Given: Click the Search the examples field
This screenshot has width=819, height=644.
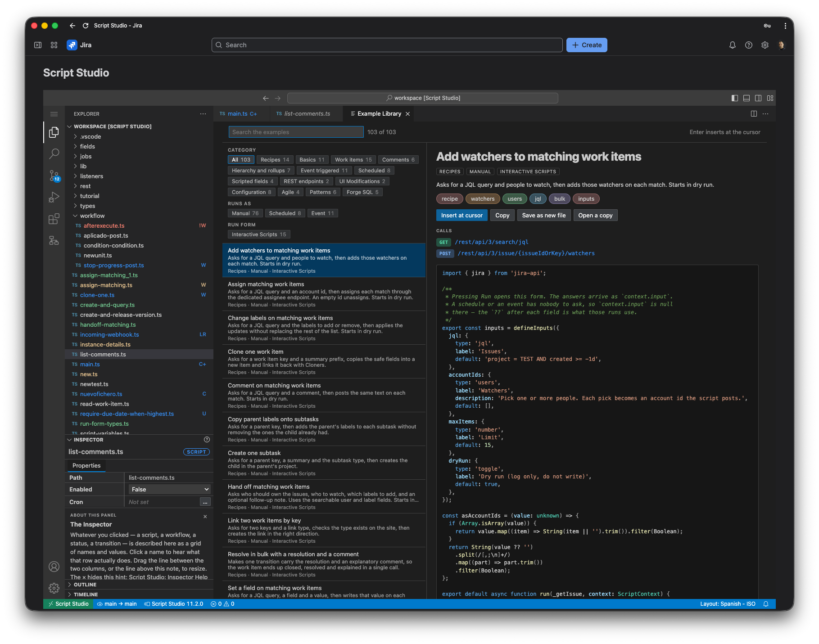Looking at the screenshot, I should click(x=296, y=132).
